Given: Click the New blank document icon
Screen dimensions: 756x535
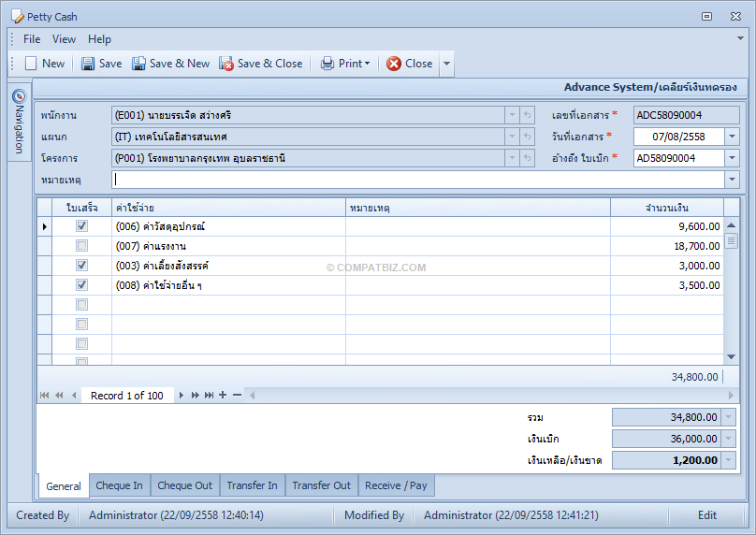Looking at the screenshot, I should click(x=31, y=64).
